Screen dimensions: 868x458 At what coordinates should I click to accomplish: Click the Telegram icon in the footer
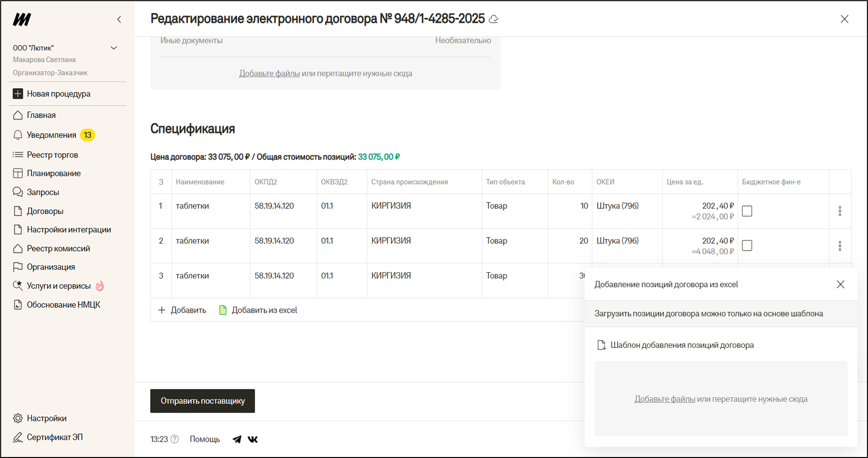[x=237, y=439]
